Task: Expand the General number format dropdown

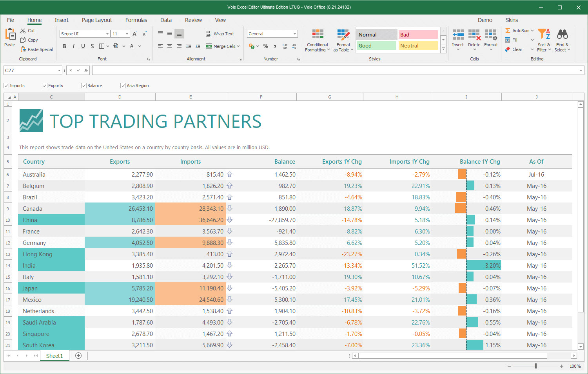Action: coord(295,34)
